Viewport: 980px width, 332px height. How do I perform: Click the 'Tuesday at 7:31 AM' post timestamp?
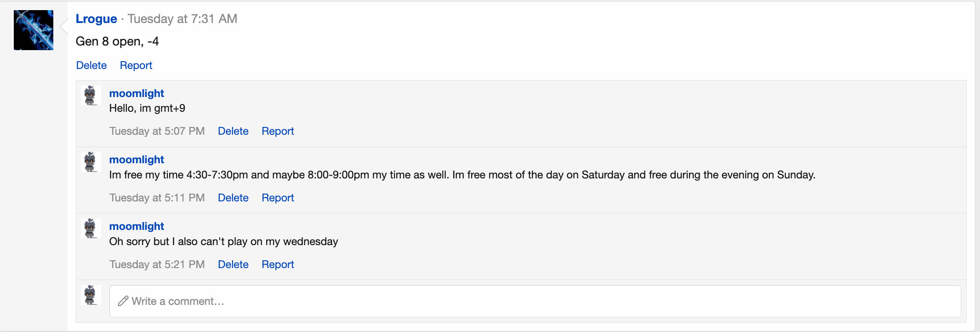182,19
